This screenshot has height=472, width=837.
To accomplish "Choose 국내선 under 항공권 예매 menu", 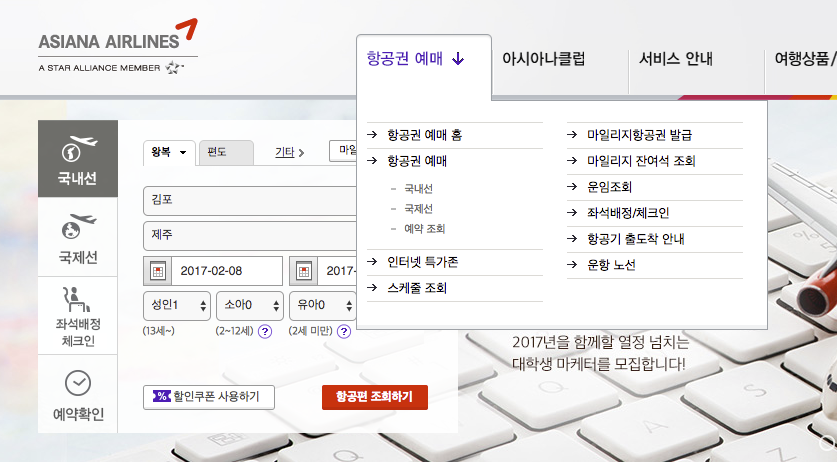I will coord(418,189).
